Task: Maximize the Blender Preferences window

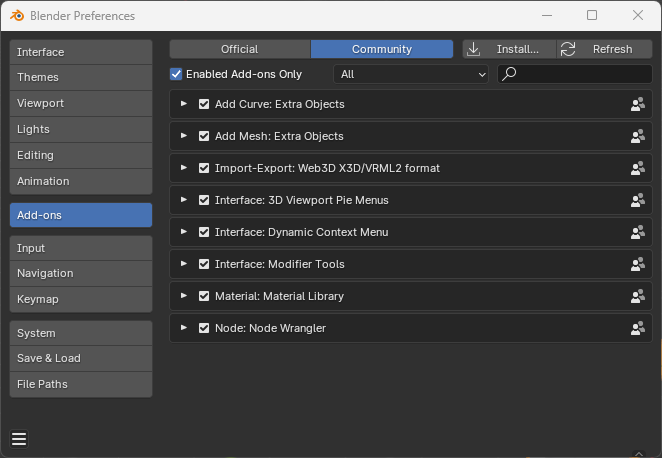Action: tap(592, 16)
